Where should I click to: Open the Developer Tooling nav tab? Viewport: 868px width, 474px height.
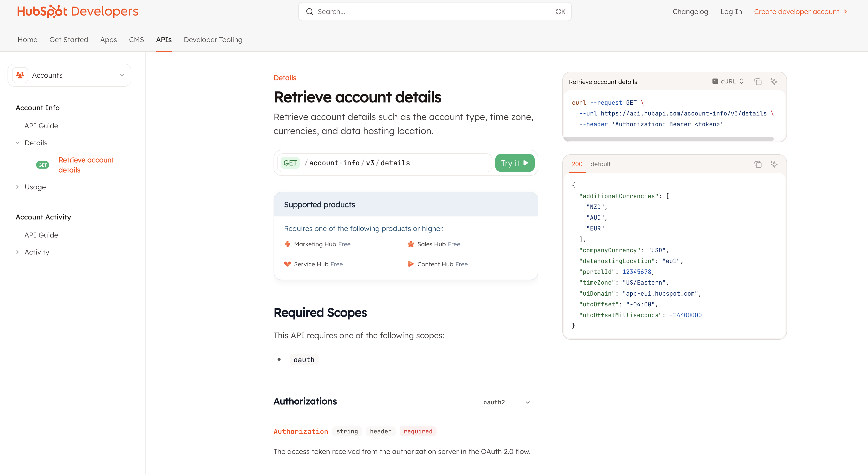213,40
